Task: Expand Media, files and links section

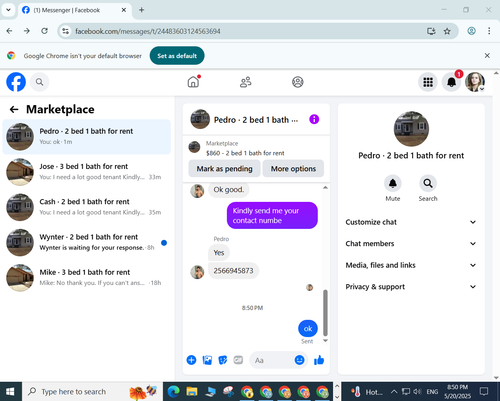Action: [411, 265]
